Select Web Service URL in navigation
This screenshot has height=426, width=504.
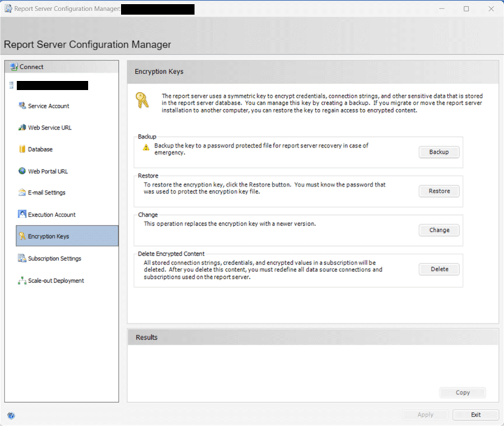pos(49,128)
